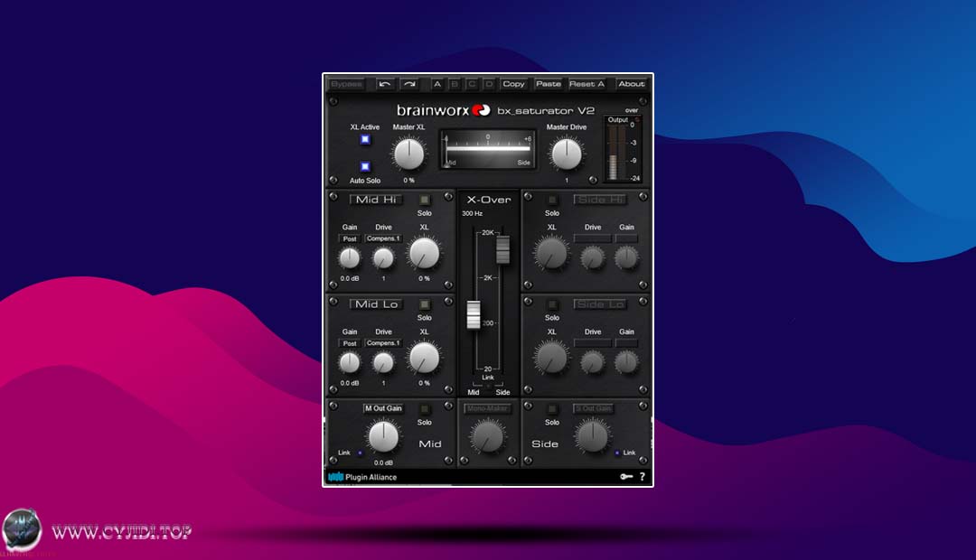Click the Plugin Alliance logo
This screenshot has height=560, width=976.
pyautogui.click(x=362, y=477)
